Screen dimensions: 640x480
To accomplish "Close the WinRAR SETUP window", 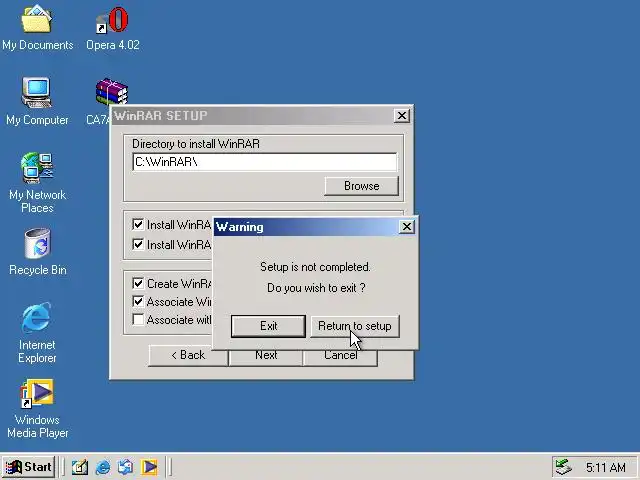I will pos(402,116).
